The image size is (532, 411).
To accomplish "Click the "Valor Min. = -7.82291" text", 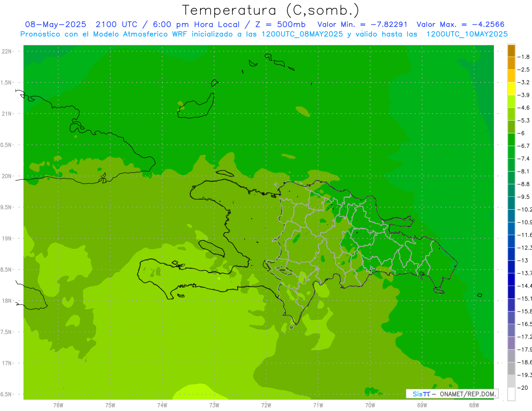I will point(362,24).
